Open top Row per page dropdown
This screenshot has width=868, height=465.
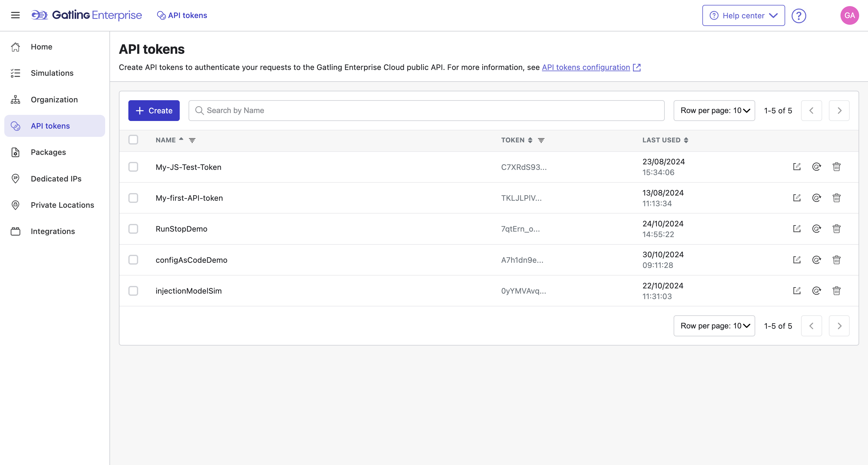click(x=714, y=110)
